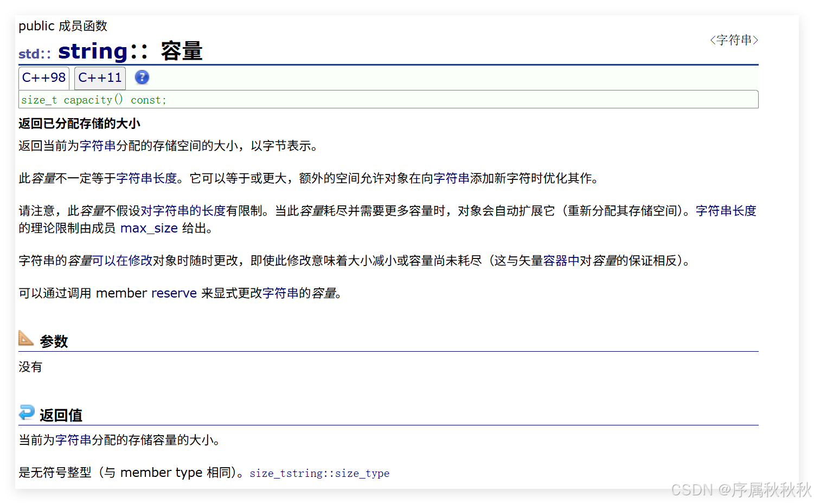Click the blue help question mark icon

point(142,77)
